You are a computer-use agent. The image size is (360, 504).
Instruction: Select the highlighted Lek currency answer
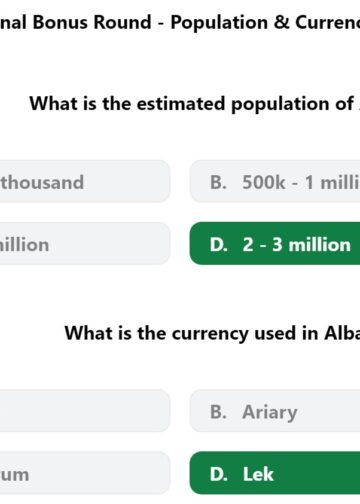coord(275,473)
